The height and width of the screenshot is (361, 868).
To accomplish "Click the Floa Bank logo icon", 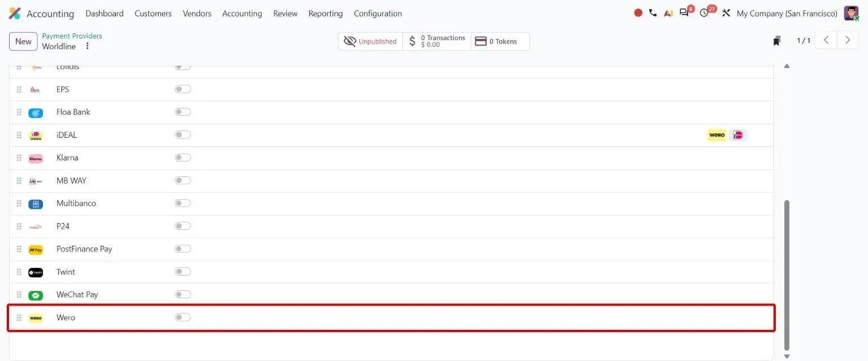I will tap(36, 112).
